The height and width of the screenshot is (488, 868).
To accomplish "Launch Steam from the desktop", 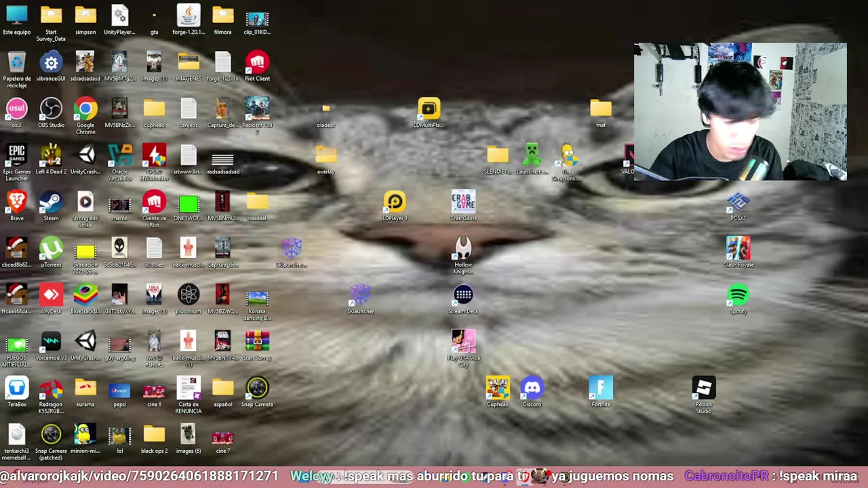I will (x=52, y=206).
